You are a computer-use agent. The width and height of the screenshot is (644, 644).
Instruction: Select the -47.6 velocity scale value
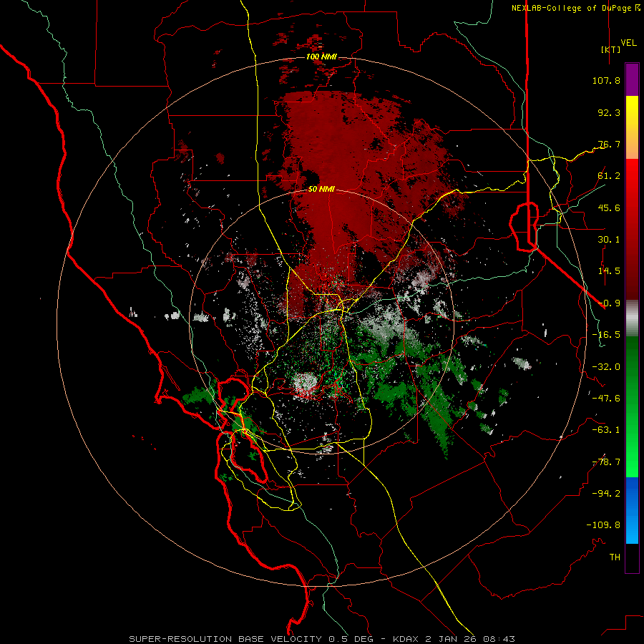606,399
